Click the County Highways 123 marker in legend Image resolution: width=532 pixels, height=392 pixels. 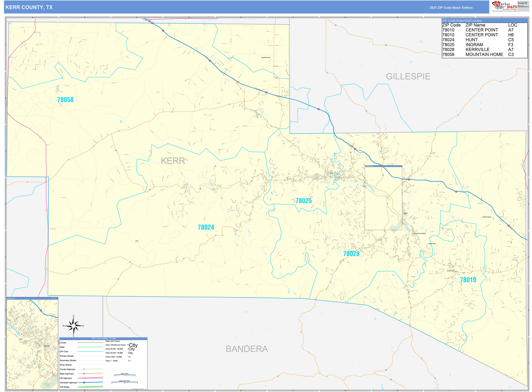click(x=84, y=369)
